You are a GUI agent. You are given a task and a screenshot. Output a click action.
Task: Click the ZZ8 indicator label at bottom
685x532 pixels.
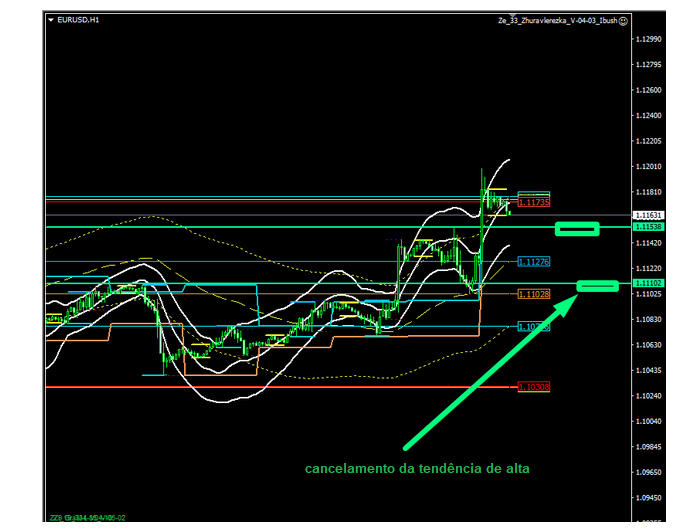click(89, 518)
